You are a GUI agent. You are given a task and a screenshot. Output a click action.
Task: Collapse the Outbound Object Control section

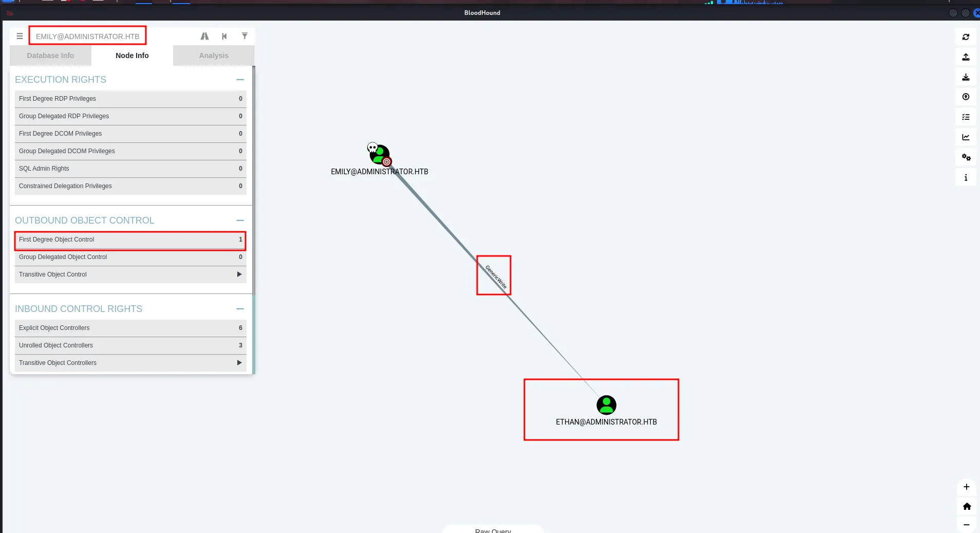(x=240, y=220)
